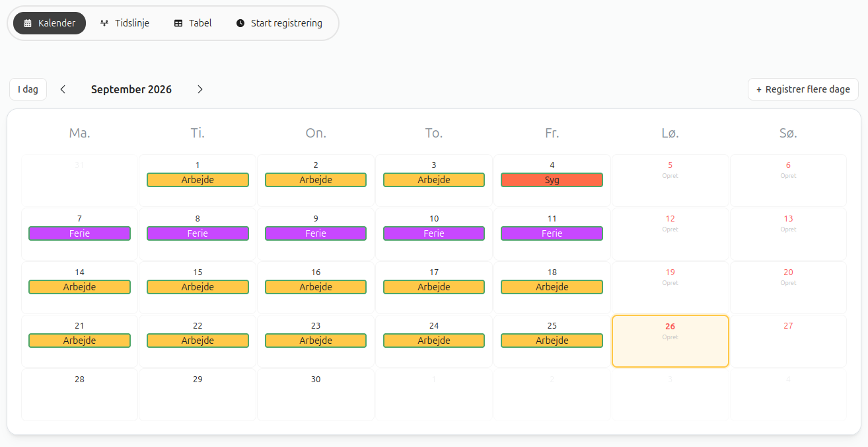The height and width of the screenshot is (447, 868).
Task: Switch to the Tabel tab
Action: [x=193, y=23]
